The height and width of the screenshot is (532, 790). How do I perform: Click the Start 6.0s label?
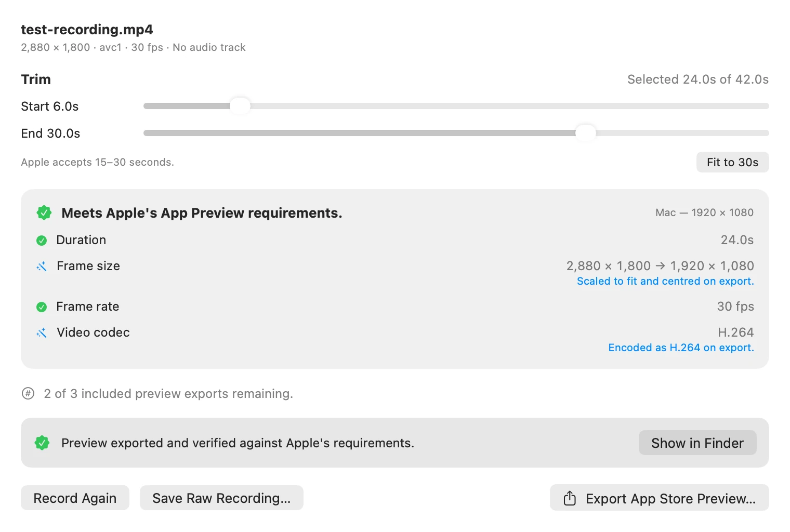[50, 107]
